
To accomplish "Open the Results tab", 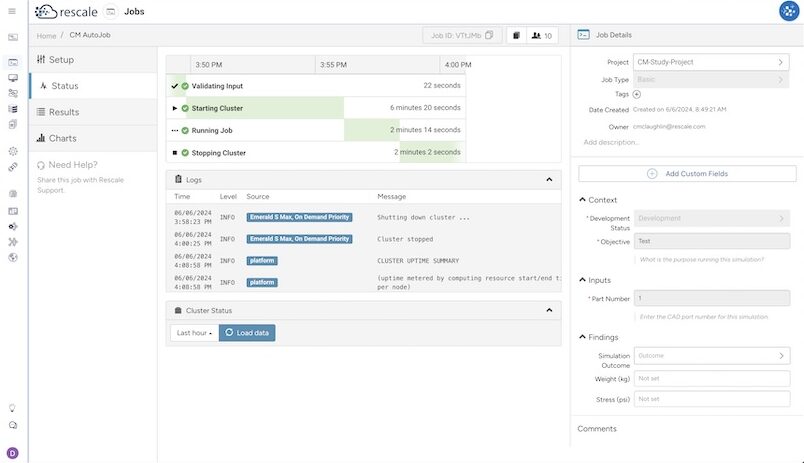I will point(93,112).
